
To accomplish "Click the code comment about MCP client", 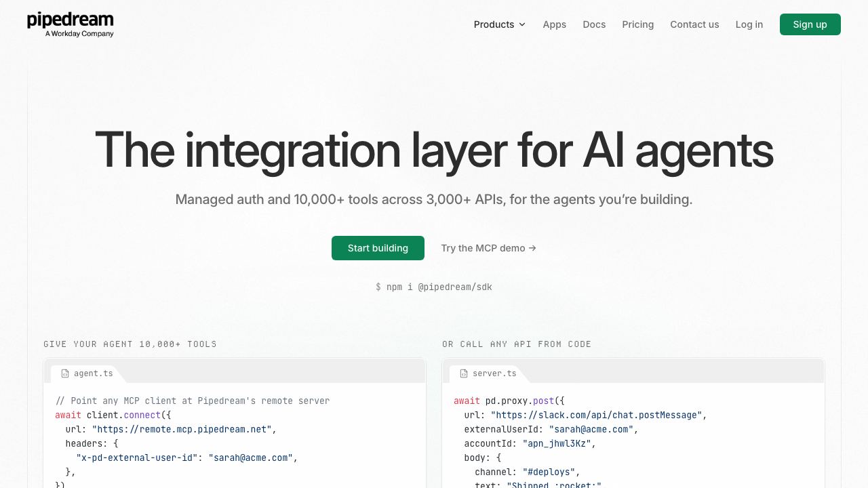I will pos(193,401).
